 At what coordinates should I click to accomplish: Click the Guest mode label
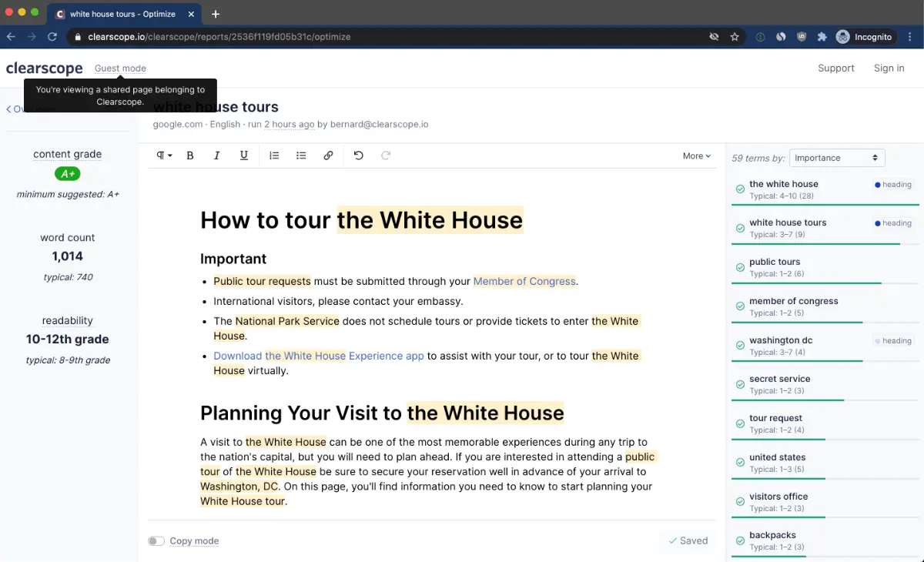click(120, 69)
